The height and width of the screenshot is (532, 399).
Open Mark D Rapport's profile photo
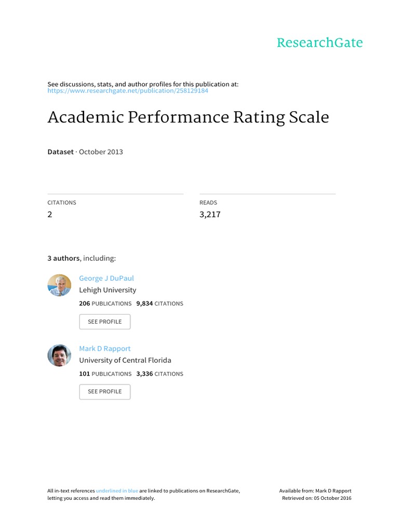59,355
